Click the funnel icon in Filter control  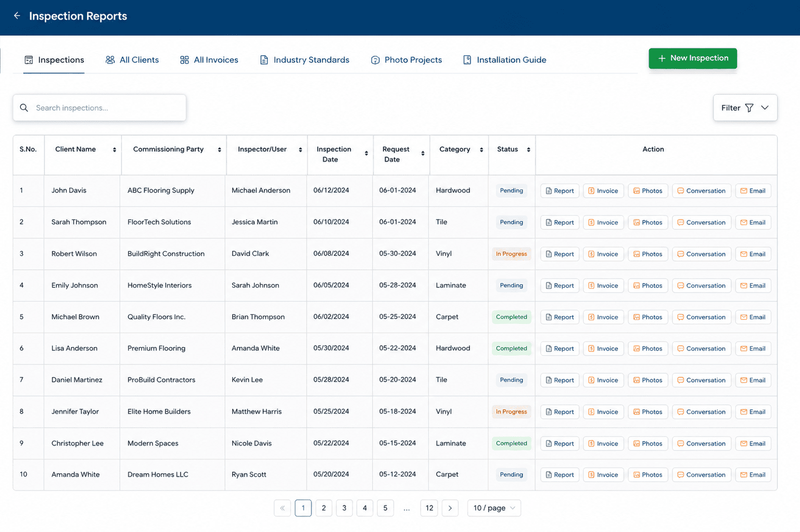pos(749,108)
